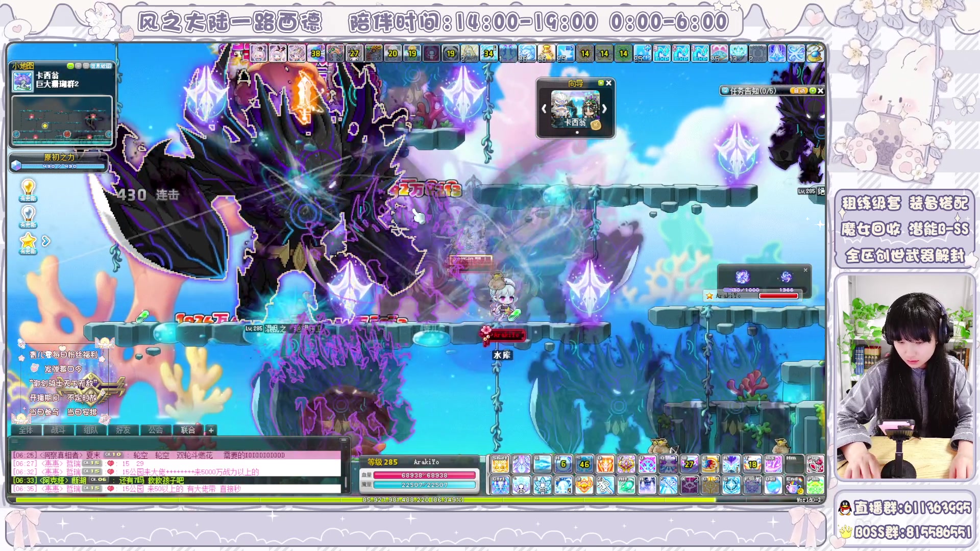Use the End-key teapot item slot

click(x=794, y=485)
